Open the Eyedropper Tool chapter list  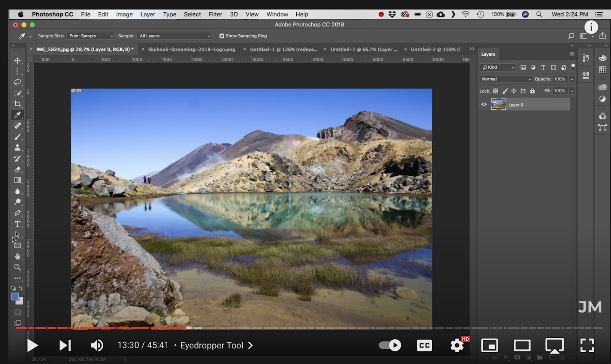click(217, 345)
